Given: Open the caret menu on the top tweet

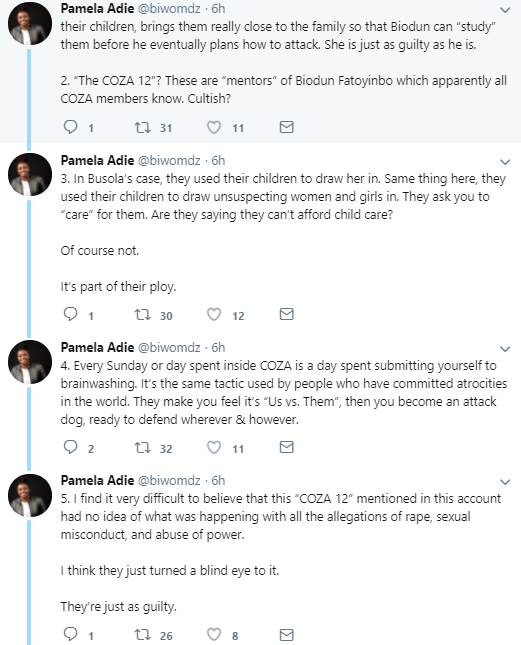Looking at the screenshot, I should [505, 10].
